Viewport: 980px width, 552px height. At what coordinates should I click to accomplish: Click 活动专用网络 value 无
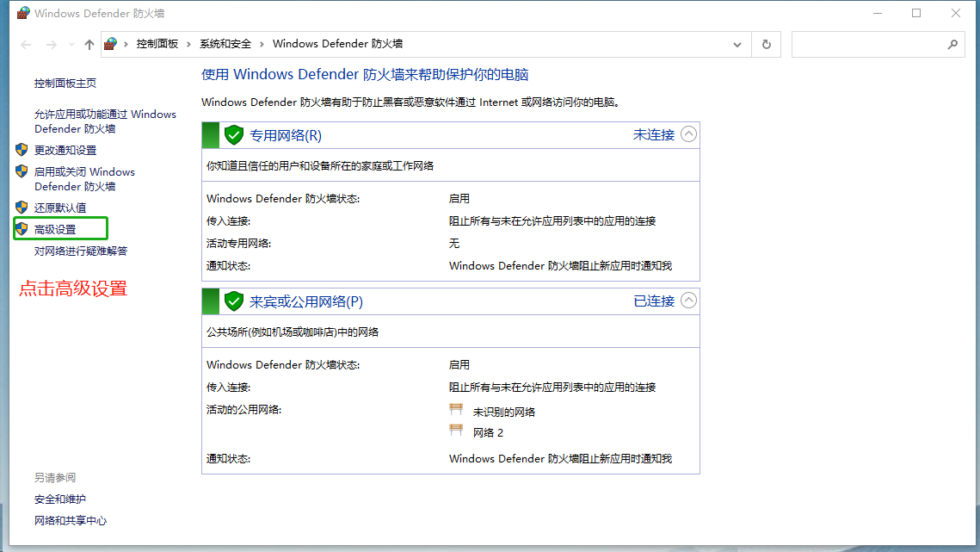[x=453, y=244]
